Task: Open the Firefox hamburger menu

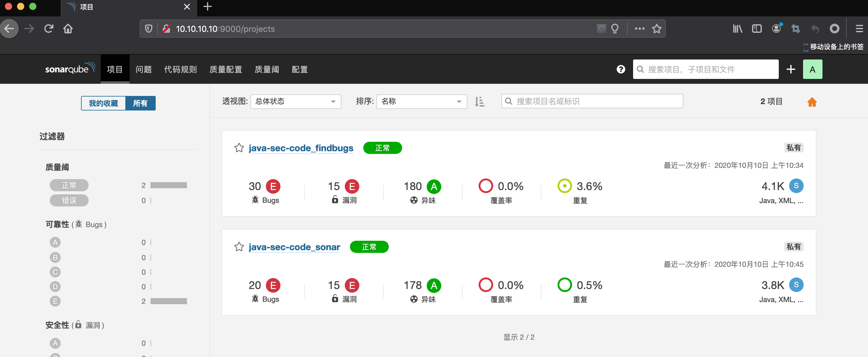Action: [x=859, y=29]
